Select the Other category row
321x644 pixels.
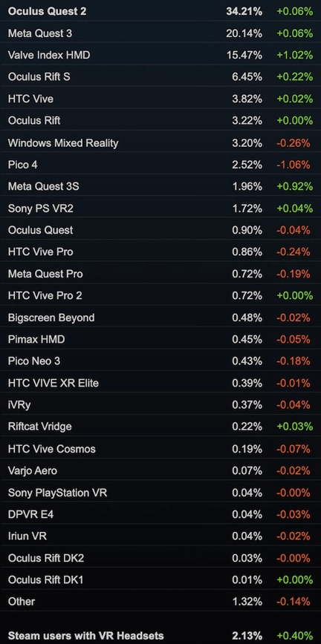[160, 601]
